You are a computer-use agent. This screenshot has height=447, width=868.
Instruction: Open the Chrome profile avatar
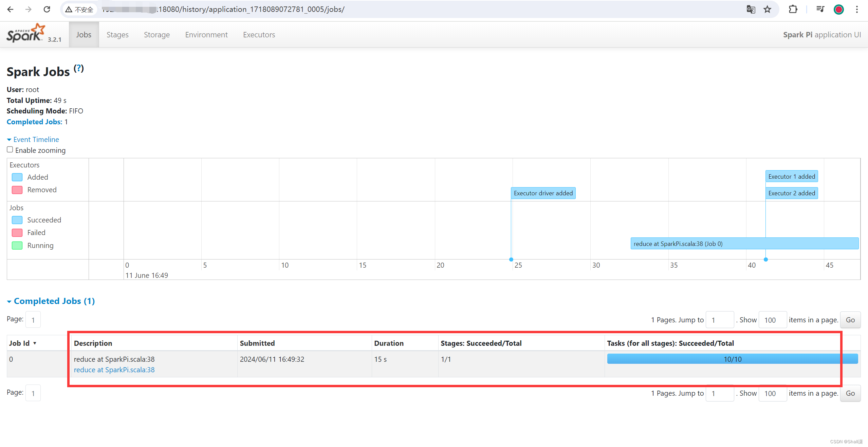point(839,10)
